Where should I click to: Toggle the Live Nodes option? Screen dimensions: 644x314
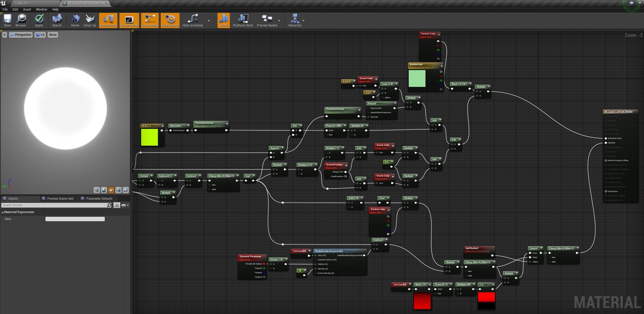pyautogui.click(x=150, y=20)
